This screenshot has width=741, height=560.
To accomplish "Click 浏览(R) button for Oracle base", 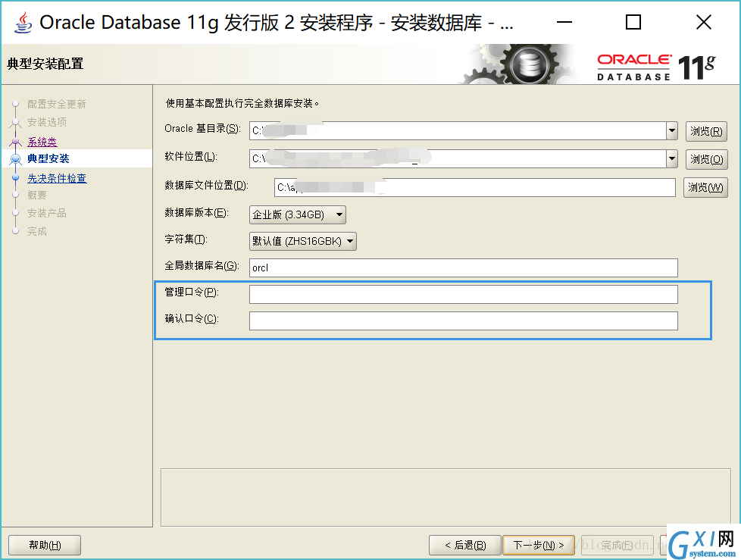I will pyautogui.click(x=706, y=131).
